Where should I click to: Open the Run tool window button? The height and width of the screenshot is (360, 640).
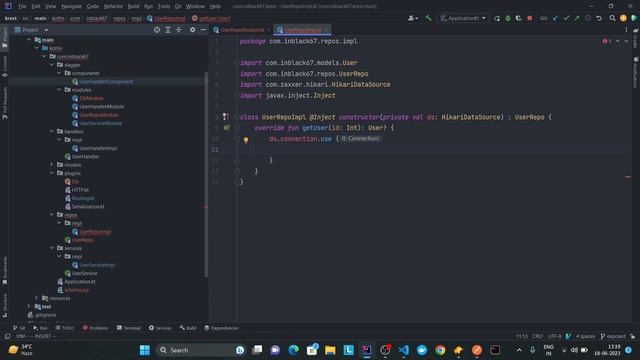pyautogui.click(x=40, y=328)
